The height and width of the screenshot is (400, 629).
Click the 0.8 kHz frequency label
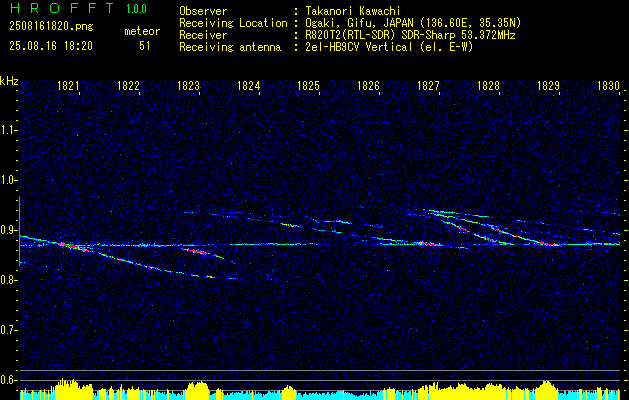coord(8,280)
